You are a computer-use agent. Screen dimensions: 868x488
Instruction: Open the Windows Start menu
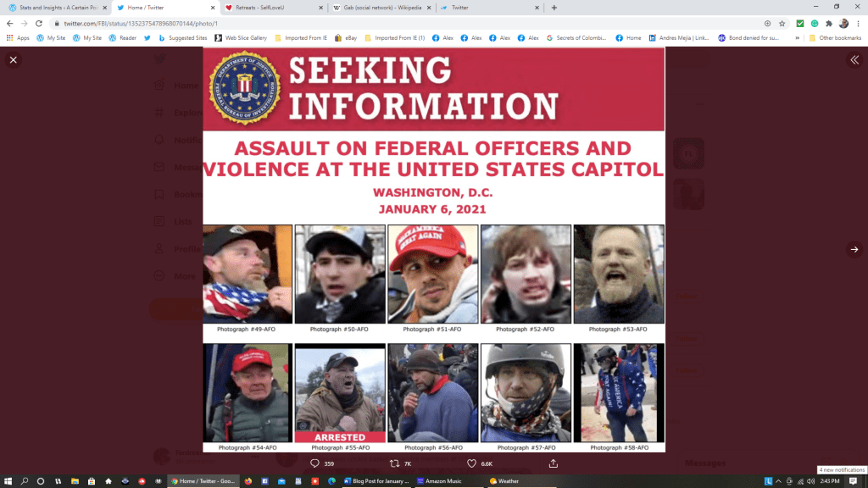pyautogui.click(x=8, y=480)
